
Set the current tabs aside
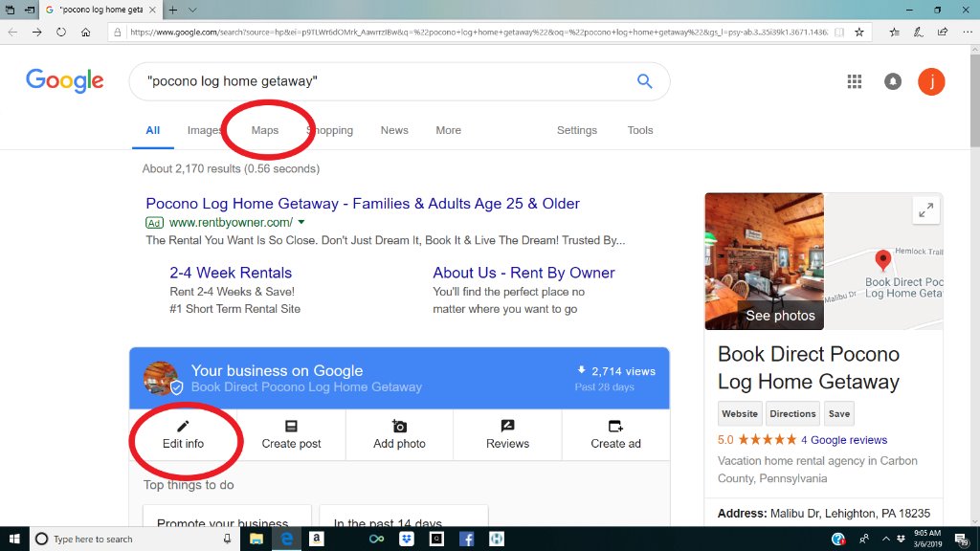30,10
